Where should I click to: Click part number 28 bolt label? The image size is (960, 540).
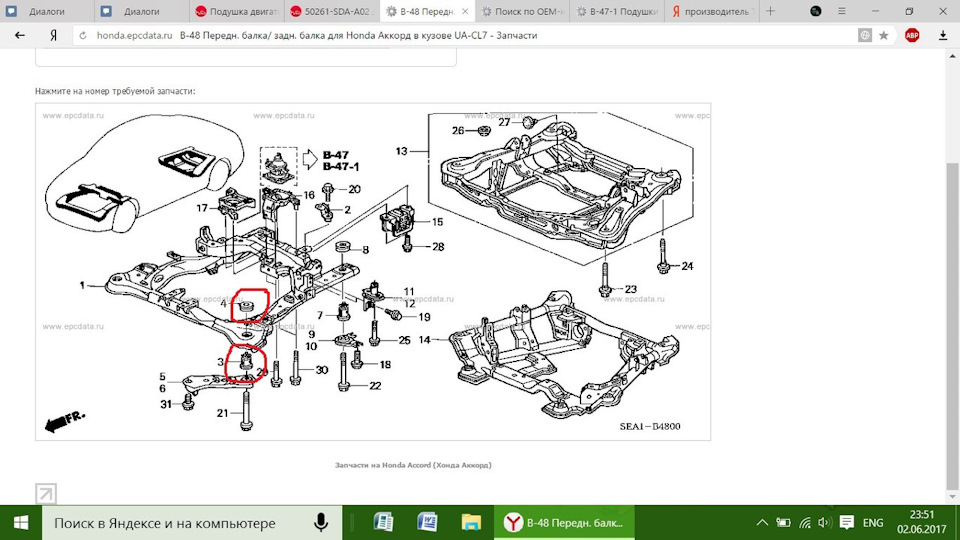[438, 247]
